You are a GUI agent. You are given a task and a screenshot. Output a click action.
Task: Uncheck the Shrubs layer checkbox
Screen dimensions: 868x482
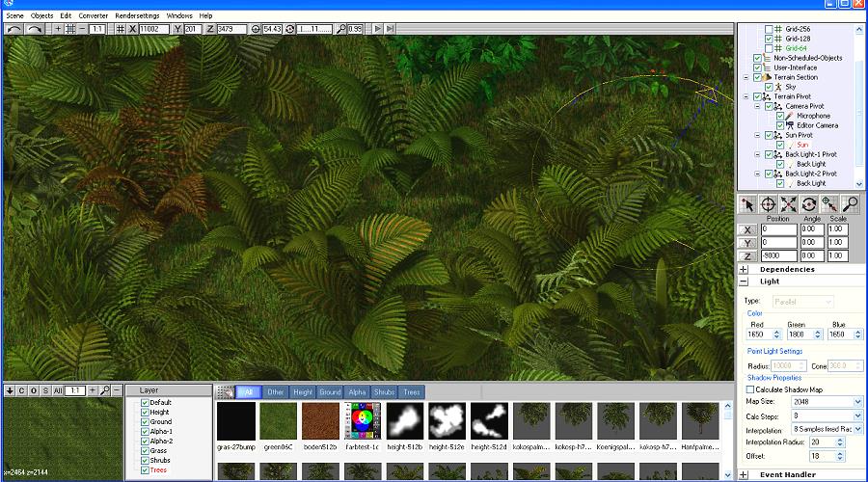145,460
